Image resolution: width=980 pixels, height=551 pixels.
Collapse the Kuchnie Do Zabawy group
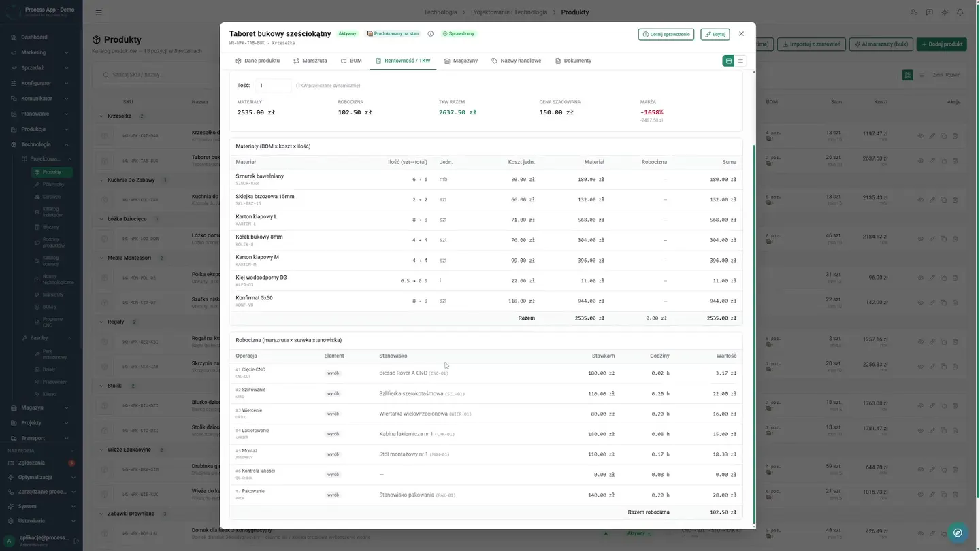click(102, 180)
